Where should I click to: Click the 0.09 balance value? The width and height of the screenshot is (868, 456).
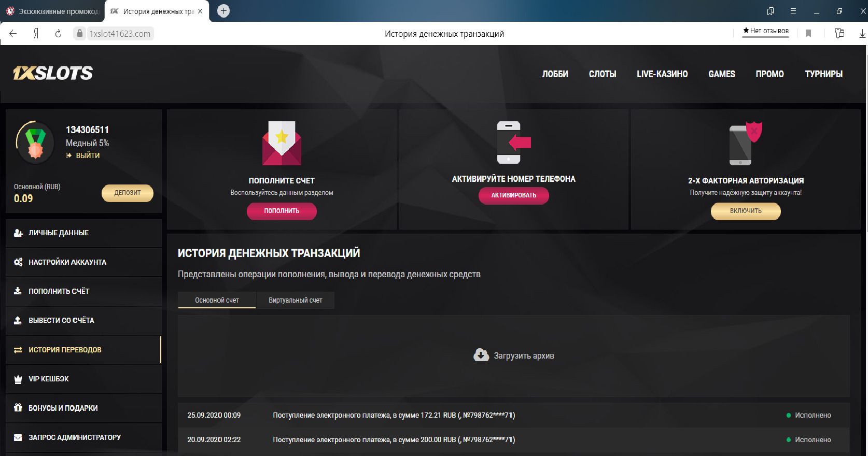coord(23,198)
